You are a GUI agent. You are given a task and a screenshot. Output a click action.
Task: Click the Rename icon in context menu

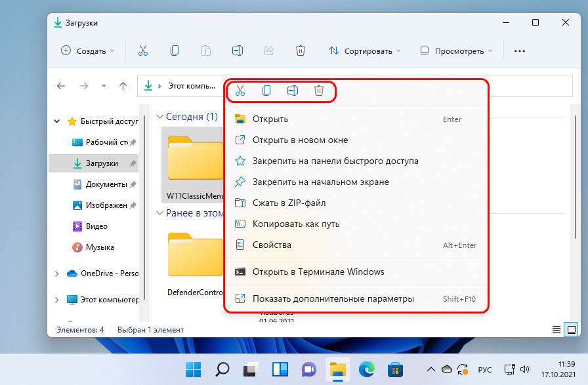click(293, 91)
